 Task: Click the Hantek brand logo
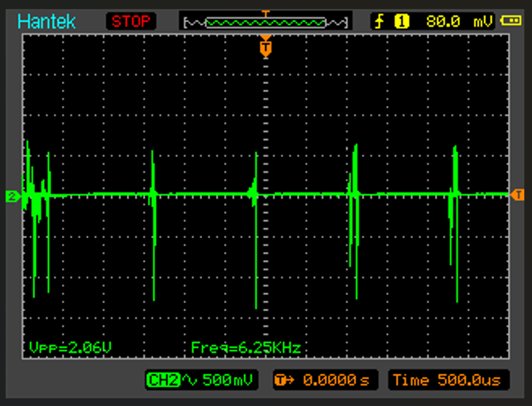[x=47, y=21]
